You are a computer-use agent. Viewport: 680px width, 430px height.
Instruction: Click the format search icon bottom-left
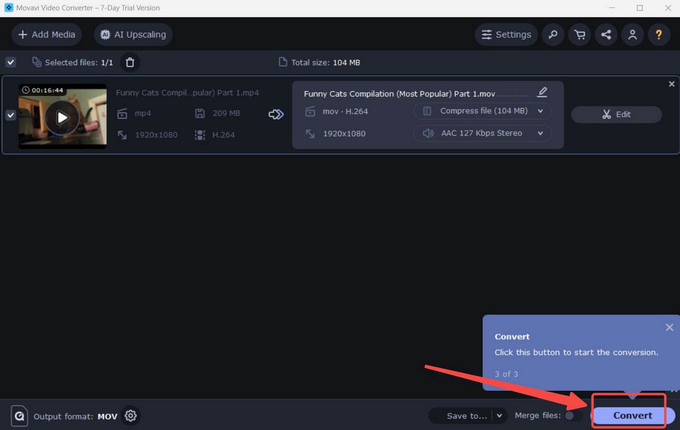click(x=19, y=416)
